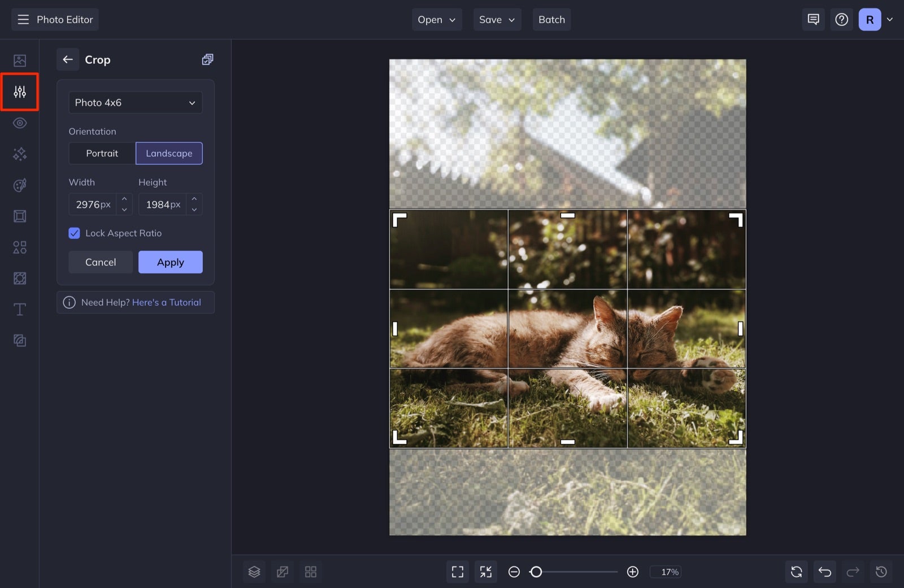This screenshot has height=588, width=904.
Task: Select the Frames tool in sidebar
Action: (20, 216)
